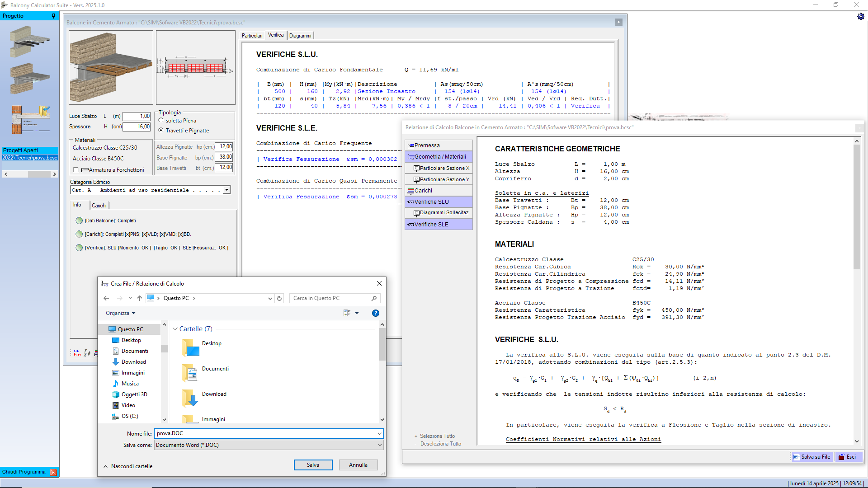
Task: Toggle Premessa report section
Action: coord(439,145)
